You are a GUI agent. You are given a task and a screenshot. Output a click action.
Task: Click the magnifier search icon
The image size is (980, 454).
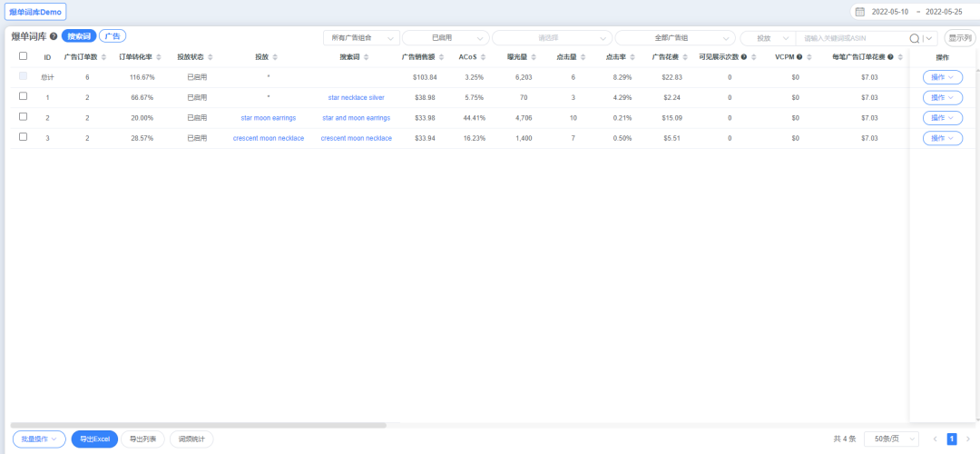click(915, 38)
